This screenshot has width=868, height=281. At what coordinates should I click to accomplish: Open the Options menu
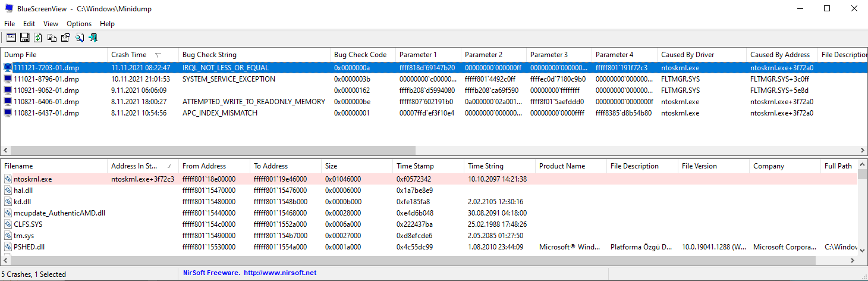79,24
